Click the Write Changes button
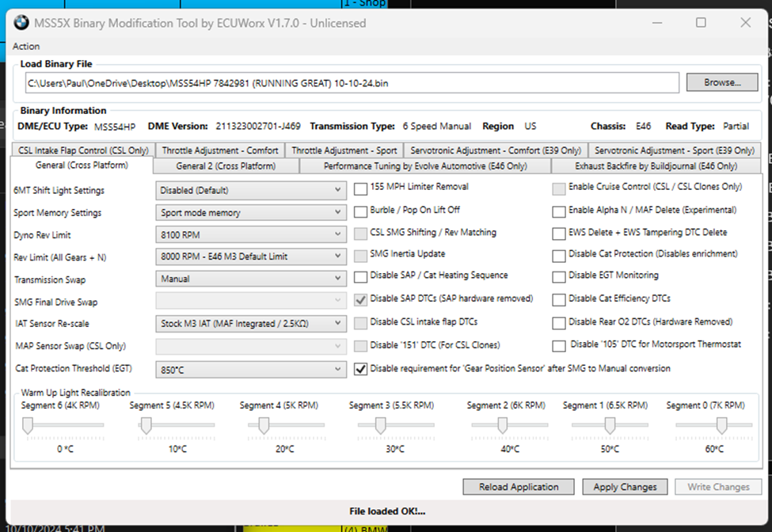Image resolution: width=772 pixels, height=532 pixels. pyautogui.click(x=718, y=487)
